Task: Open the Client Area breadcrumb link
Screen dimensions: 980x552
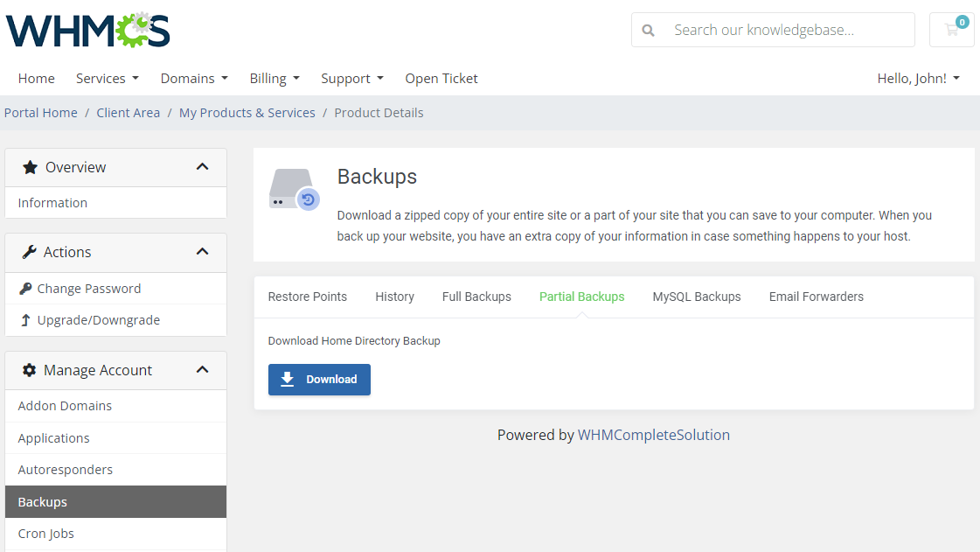Action: tap(129, 113)
